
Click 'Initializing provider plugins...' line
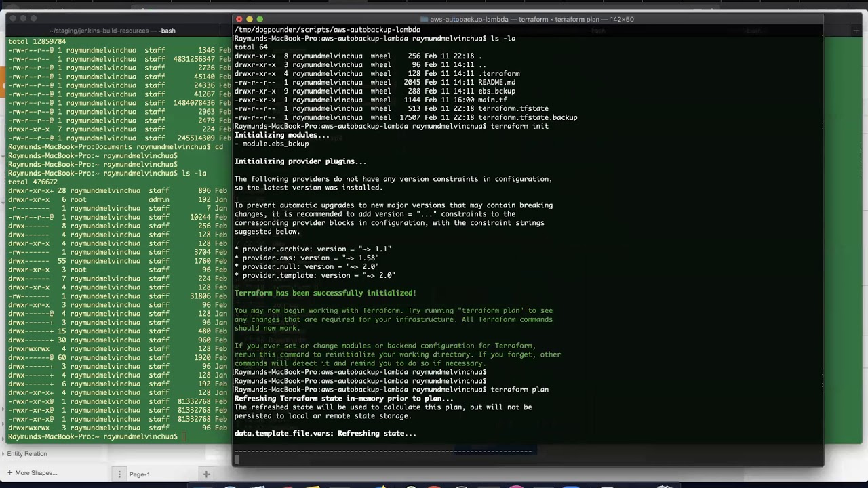300,162
